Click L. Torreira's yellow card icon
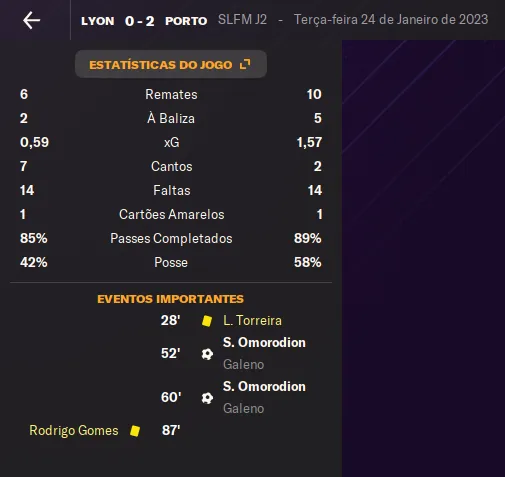The image size is (505, 477). (207, 321)
